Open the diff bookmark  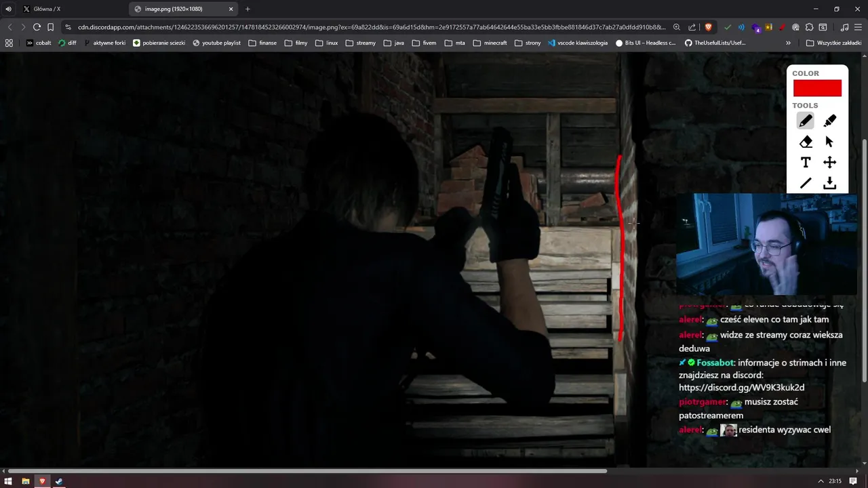[x=67, y=43]
